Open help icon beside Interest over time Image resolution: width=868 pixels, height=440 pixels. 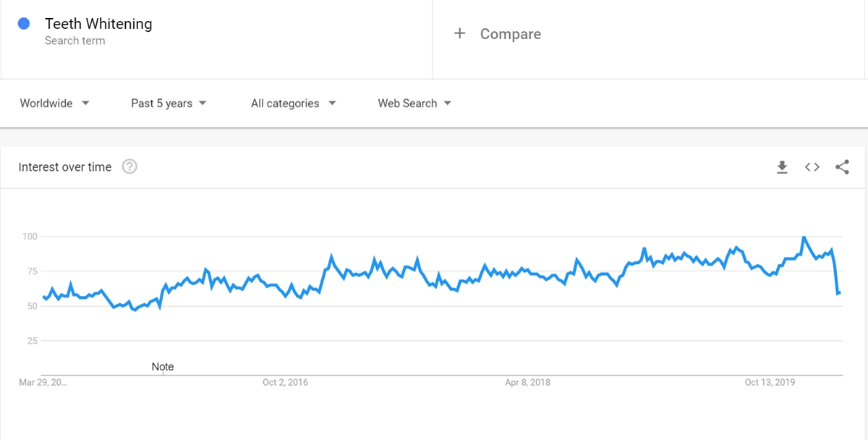coord(129,167)
